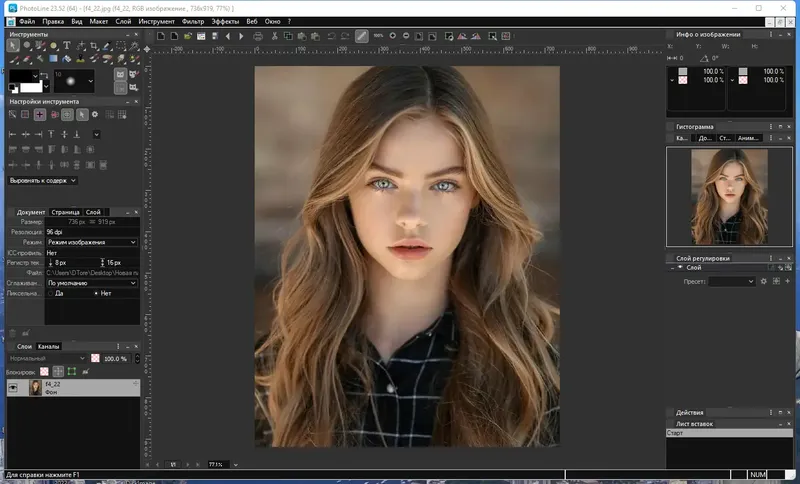Click the new blank document icon
This screenshot has height=484, width=800.
pyautogui.click(x=161, y=36)
